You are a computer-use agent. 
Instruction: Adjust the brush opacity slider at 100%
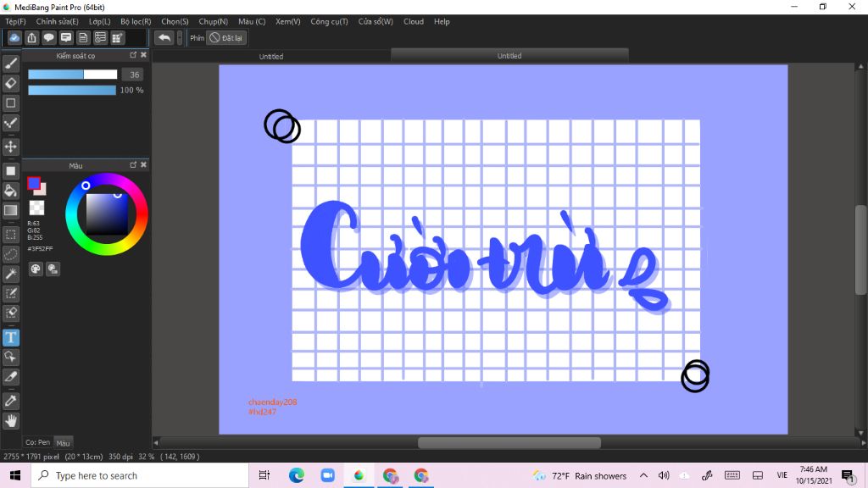pos(72,90)
